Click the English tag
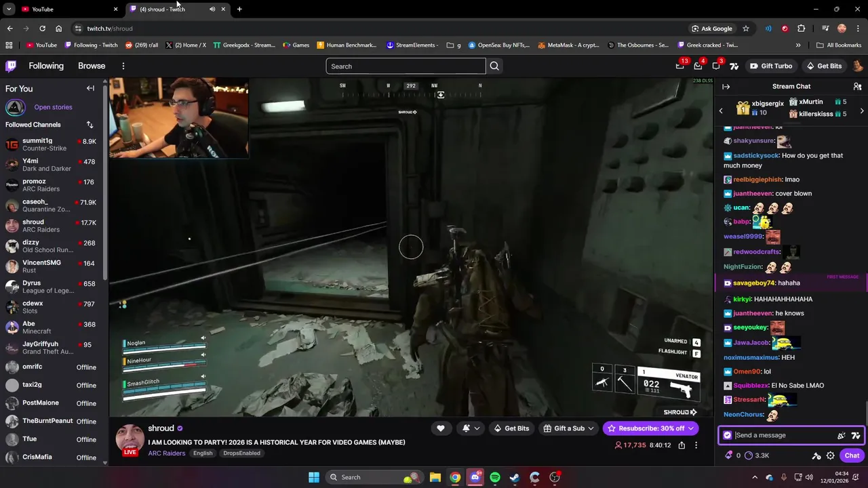This screenshot has height=488, width=868. pyautogui.click(x=203, y=453)
